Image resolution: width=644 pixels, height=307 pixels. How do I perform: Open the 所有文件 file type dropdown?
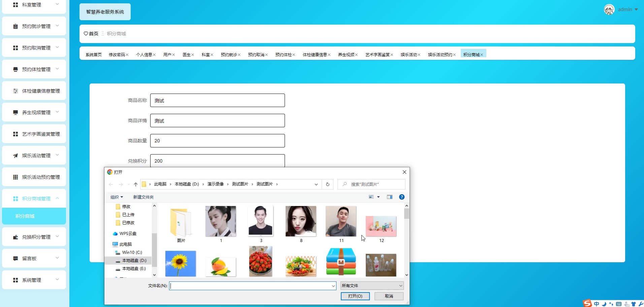click(x=372, y=285)
